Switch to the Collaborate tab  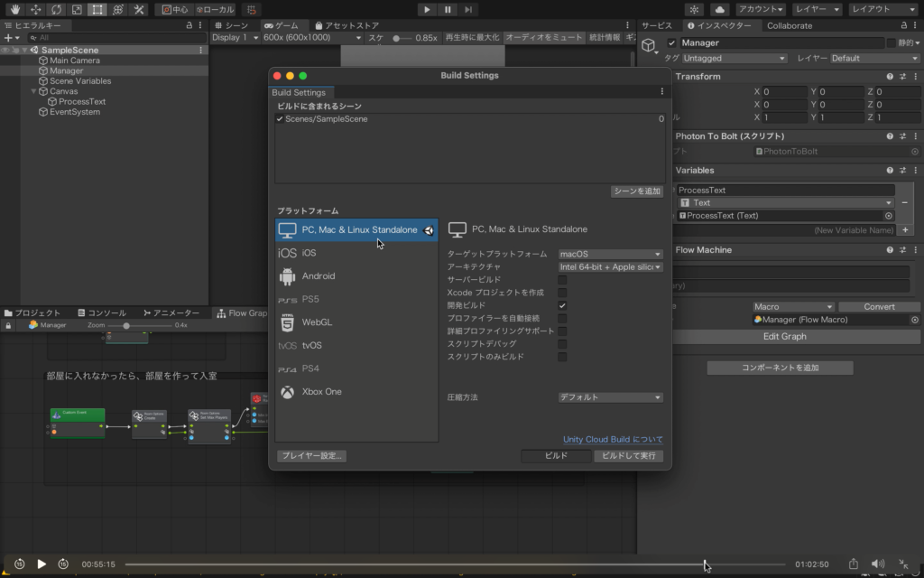pos(789,25)
